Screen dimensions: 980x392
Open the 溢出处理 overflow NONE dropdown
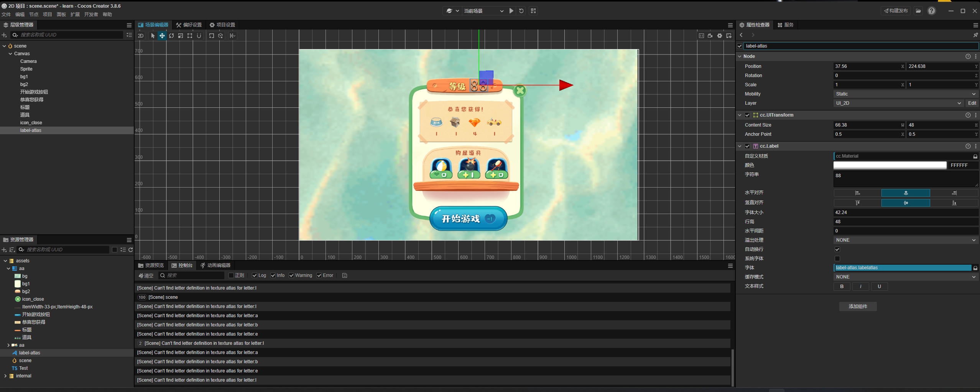click(x=906, y=240)
